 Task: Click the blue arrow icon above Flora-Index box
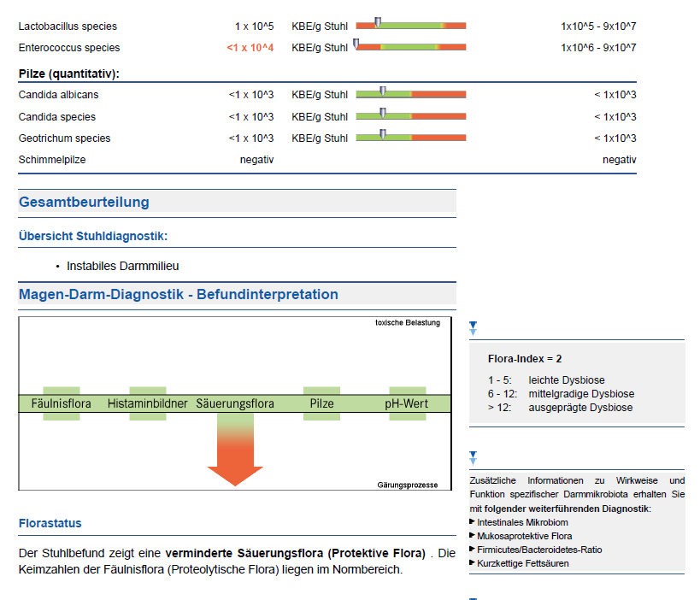point(473,328)
